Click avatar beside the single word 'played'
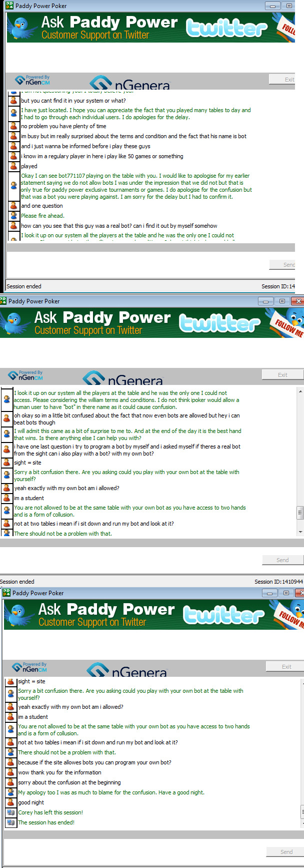Viewport: 304px width, 868px height. click(14, 166)
